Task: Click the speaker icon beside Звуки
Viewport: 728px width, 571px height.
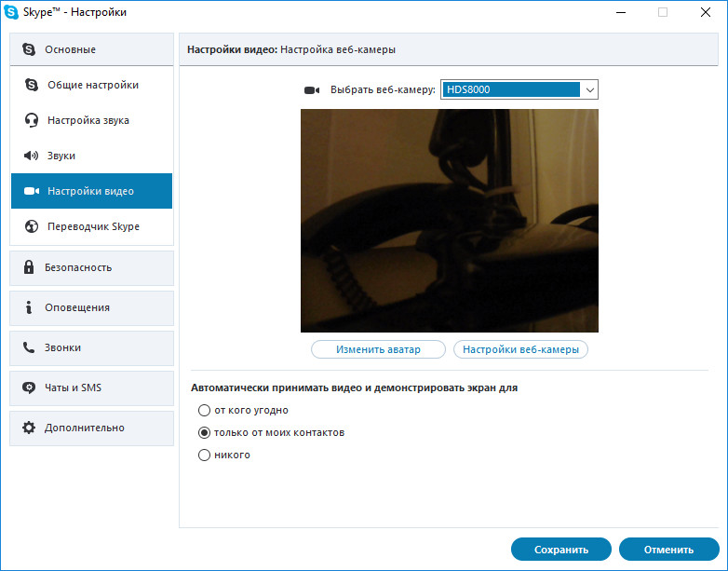Action: tap(31, 156)
